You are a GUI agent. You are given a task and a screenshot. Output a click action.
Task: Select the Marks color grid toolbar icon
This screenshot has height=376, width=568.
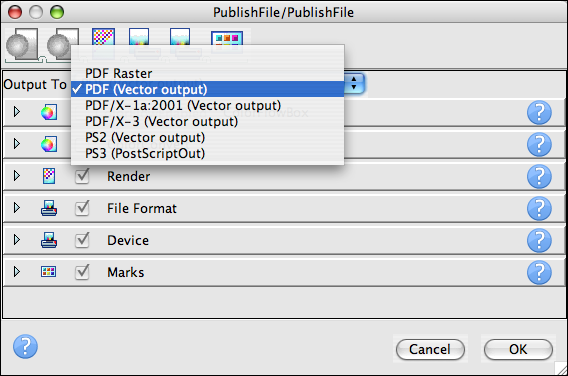(227, 42)
